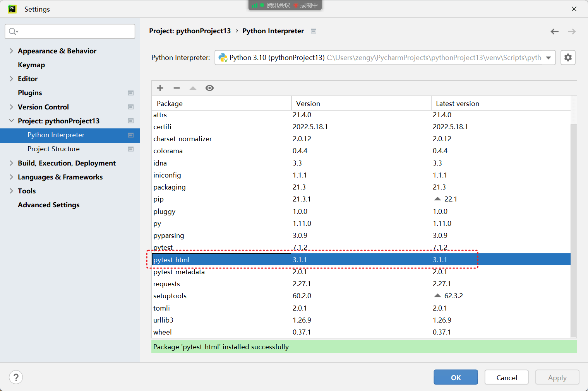Click the Apply button
The image size is (588, 391).
click(557, 377)
